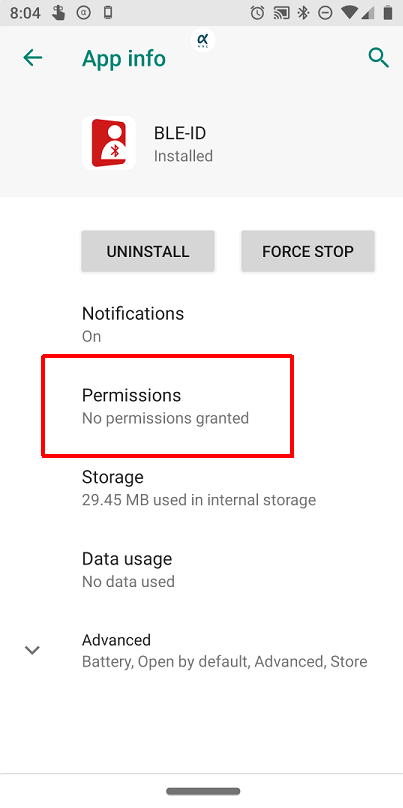
Task: Tap the back arrow in header
Action: tap(32, 58)
